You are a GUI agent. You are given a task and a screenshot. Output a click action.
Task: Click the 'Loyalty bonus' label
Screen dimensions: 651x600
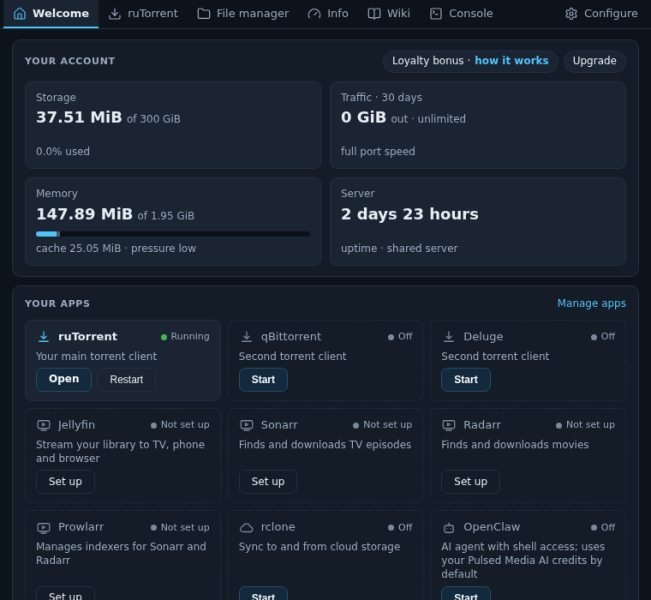click(x=428, y=61)
